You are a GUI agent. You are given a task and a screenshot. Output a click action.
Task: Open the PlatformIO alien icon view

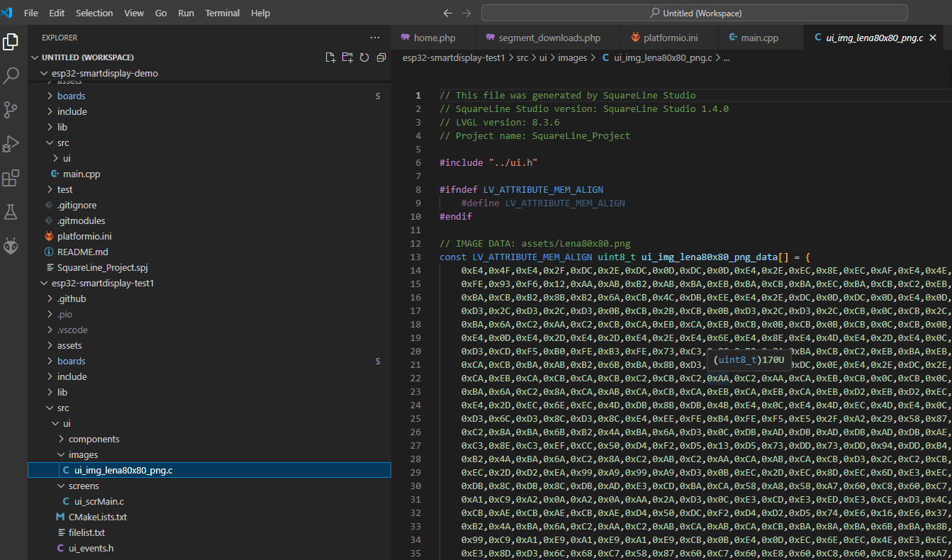(x=11, y=246)
